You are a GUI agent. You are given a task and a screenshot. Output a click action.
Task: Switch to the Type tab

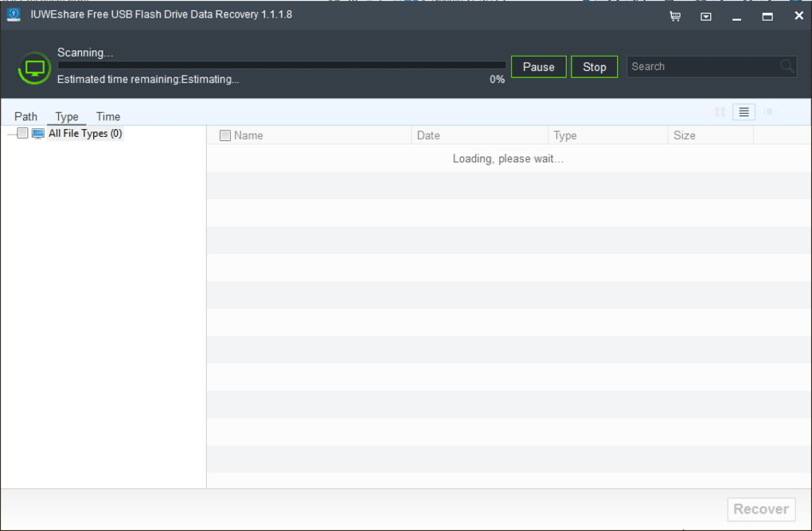click(66, 116)
